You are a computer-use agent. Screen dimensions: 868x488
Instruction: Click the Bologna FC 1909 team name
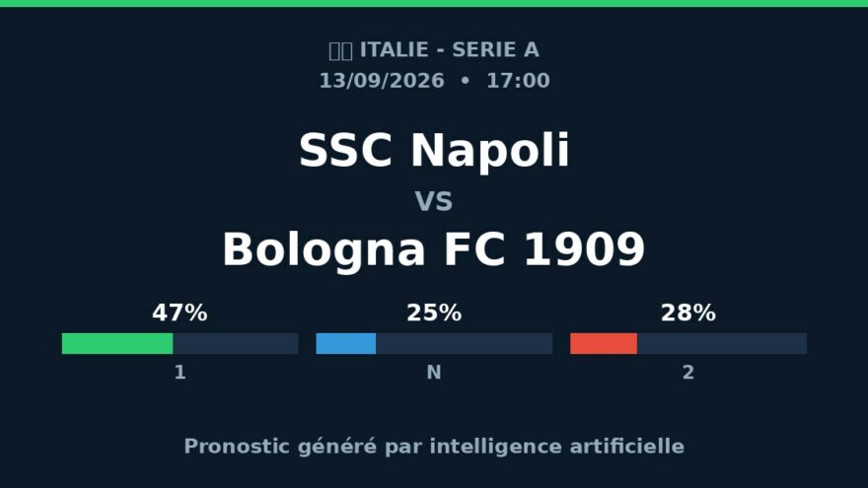[x=434, y=249]
